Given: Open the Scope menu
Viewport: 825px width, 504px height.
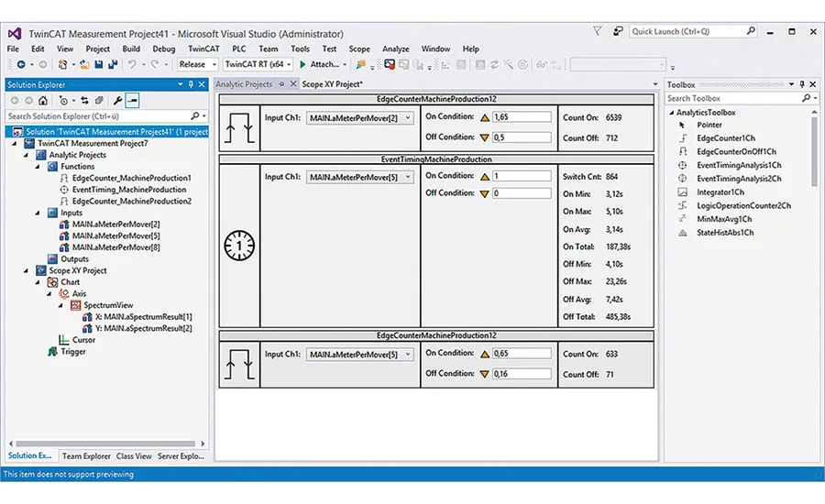Looking at the screenshot, I should tap(359, 49).
